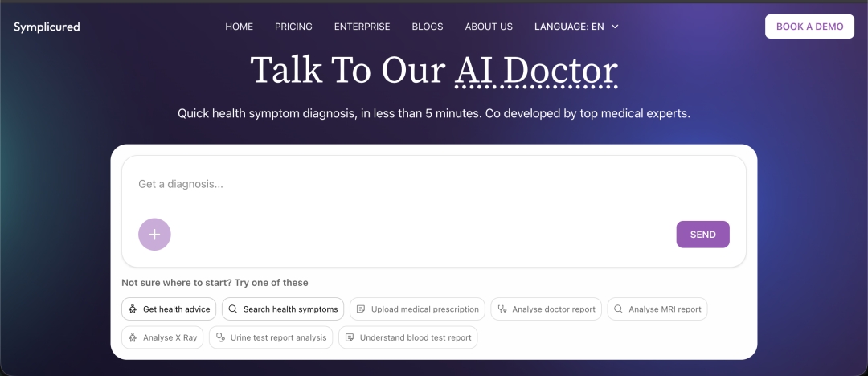This screenshot has width=868, height=376.
Task: Send the diagnosis message with SEND
Action: click(x=702, y=235)
